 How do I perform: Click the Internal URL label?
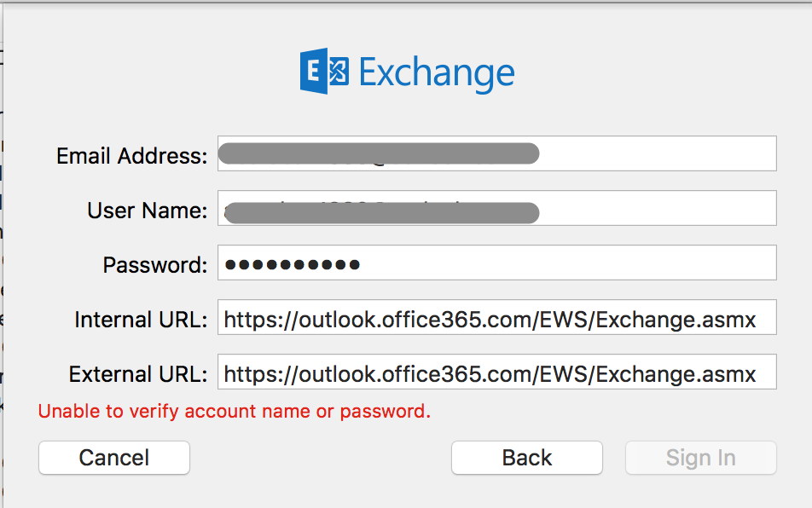[141, 320]
